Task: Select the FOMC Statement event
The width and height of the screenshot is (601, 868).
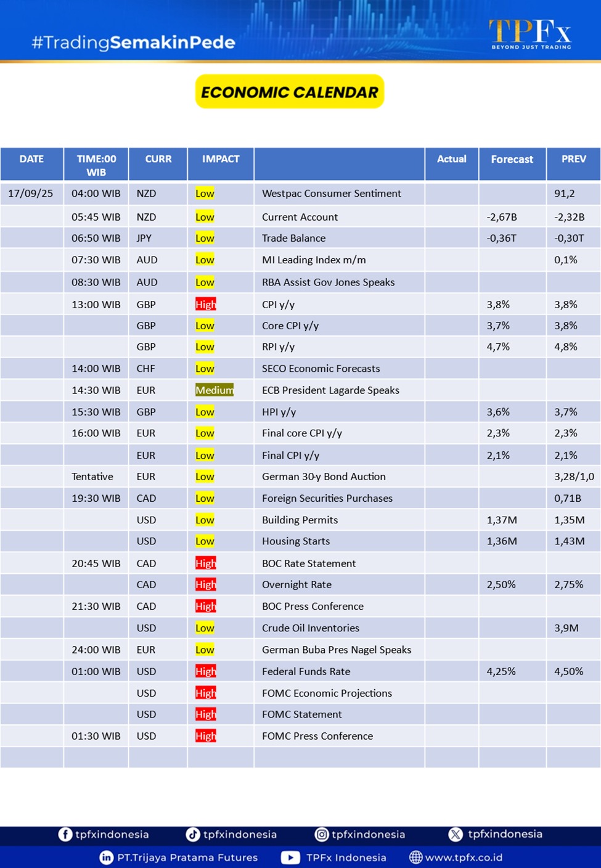Action: (x=301, y=714)
